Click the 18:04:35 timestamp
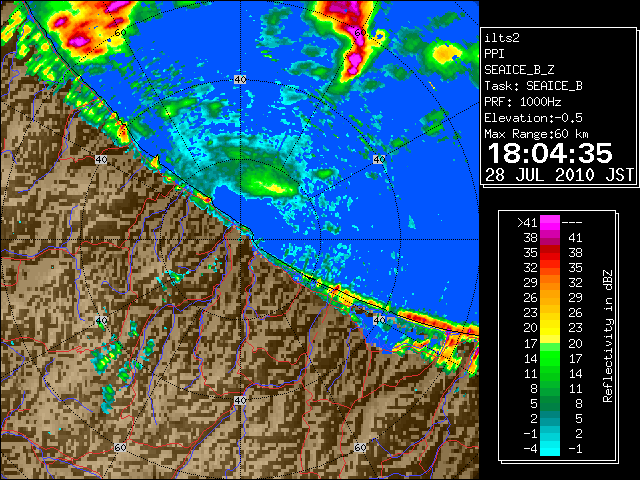 pos(550,153)
